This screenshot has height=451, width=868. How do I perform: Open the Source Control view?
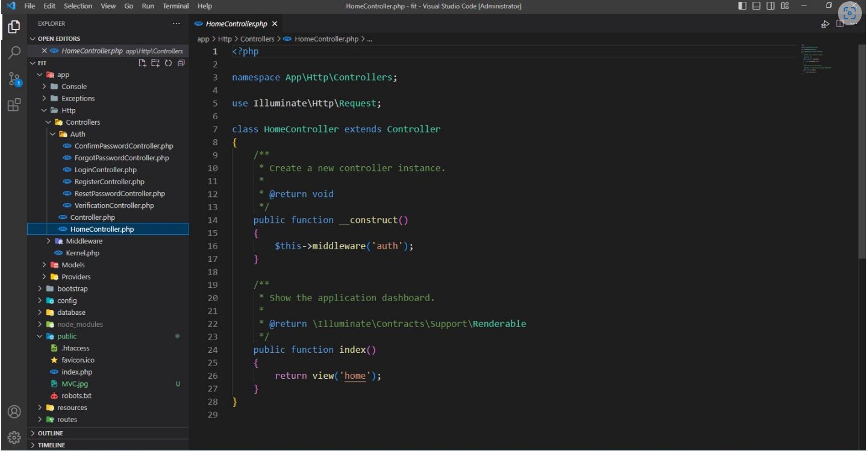14,79
